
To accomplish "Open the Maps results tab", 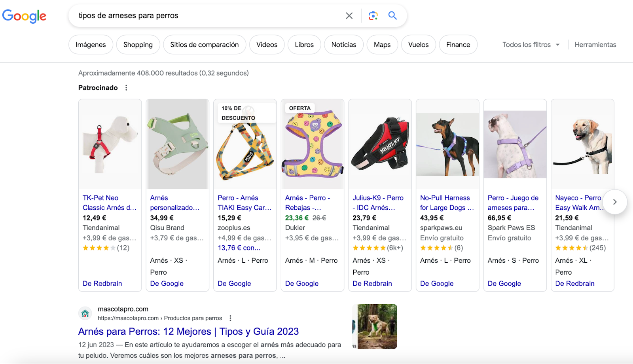I will click(382, 44).
